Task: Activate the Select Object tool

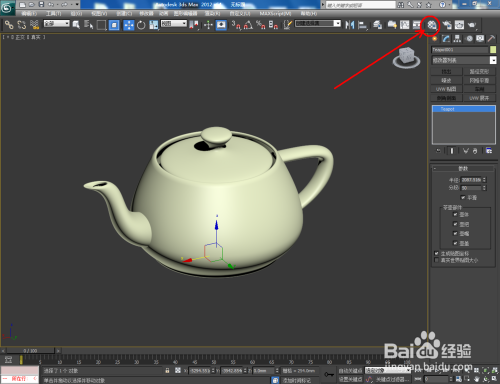Action: 76,25
